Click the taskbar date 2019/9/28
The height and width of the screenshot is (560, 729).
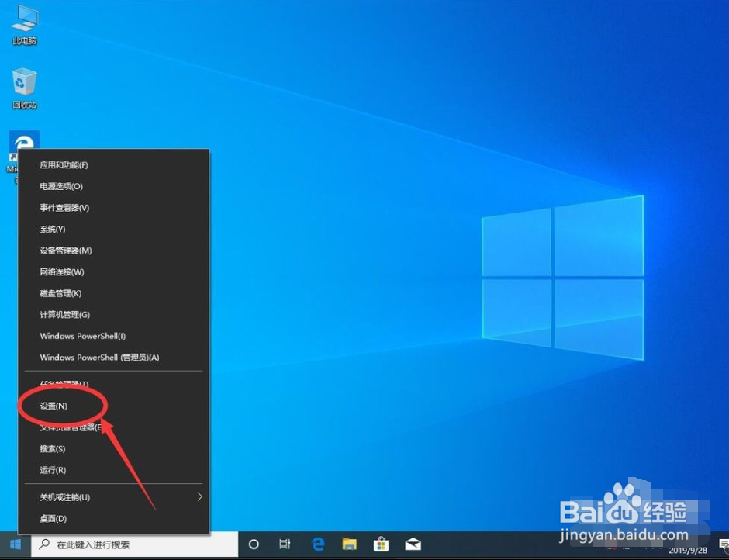coord(688,551)
